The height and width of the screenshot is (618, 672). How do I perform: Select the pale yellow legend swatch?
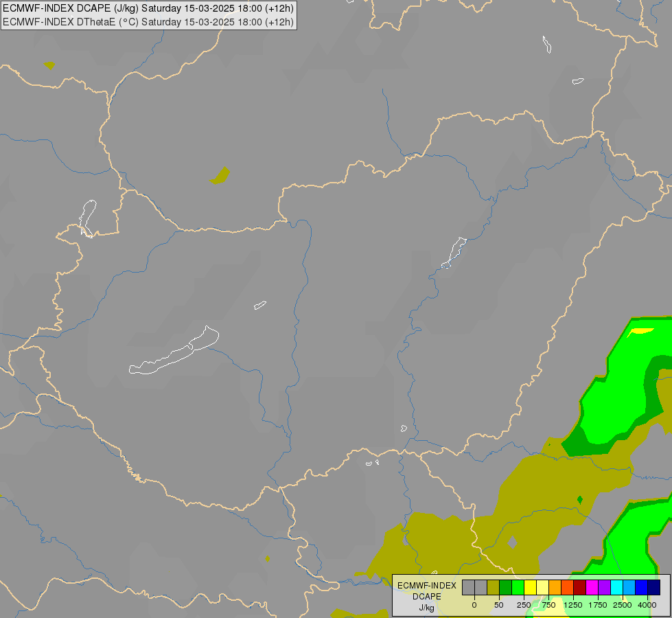[x=542, y=588]
